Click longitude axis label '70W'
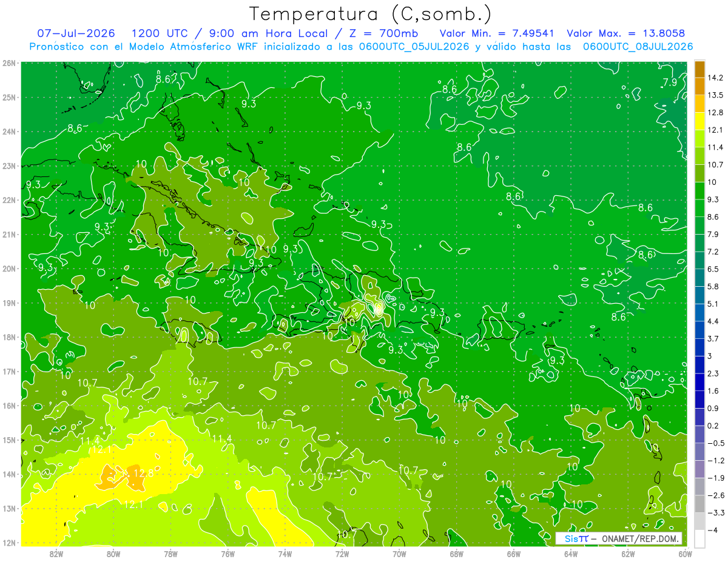728x562 pixels. [399, 553]
